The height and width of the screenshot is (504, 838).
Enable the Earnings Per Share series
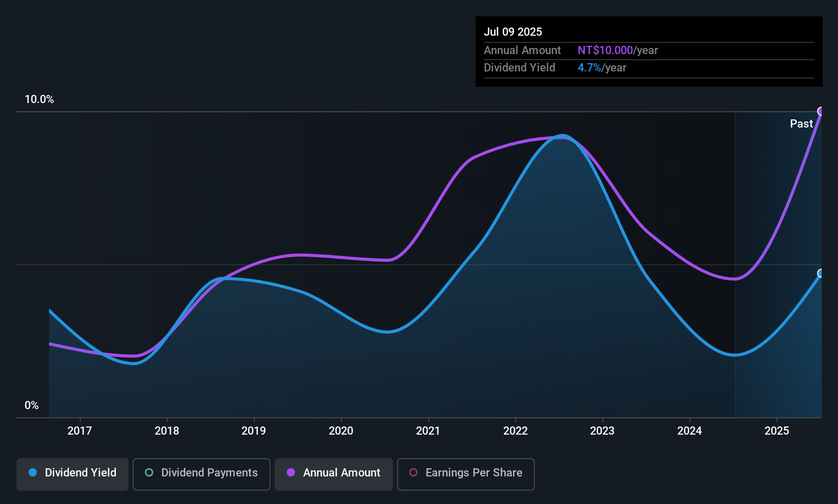coord(466,474)
